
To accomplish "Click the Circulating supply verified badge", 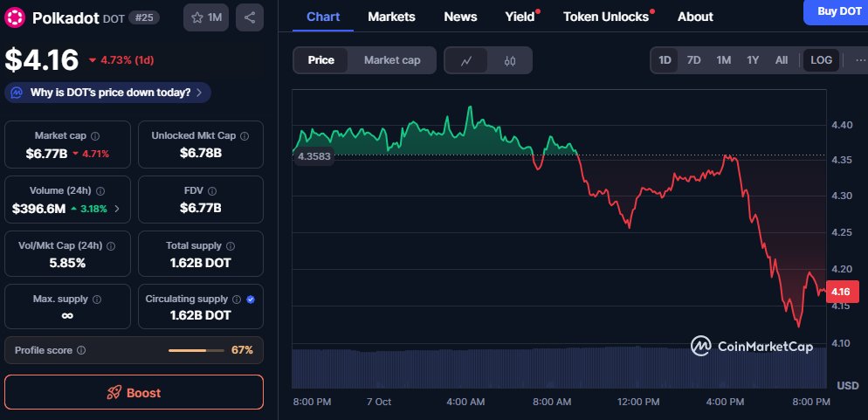I will pyautogui.click(x=251, y=299).
